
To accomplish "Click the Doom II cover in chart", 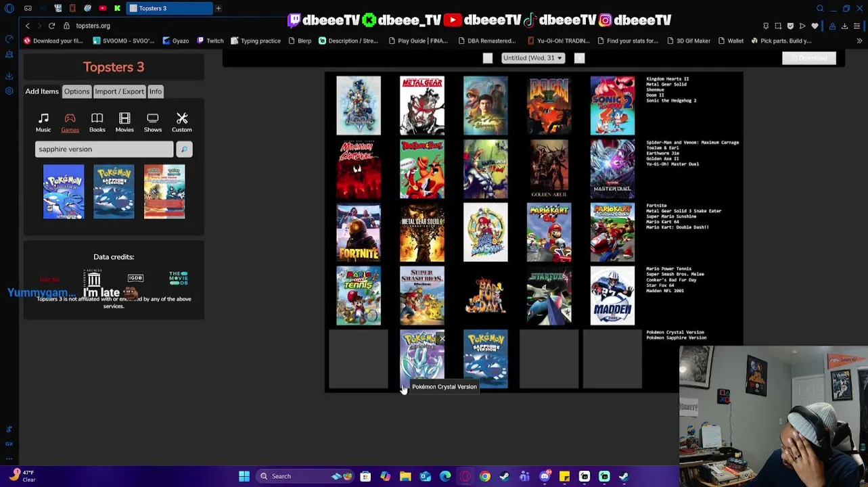I will [x=549, y=106].
